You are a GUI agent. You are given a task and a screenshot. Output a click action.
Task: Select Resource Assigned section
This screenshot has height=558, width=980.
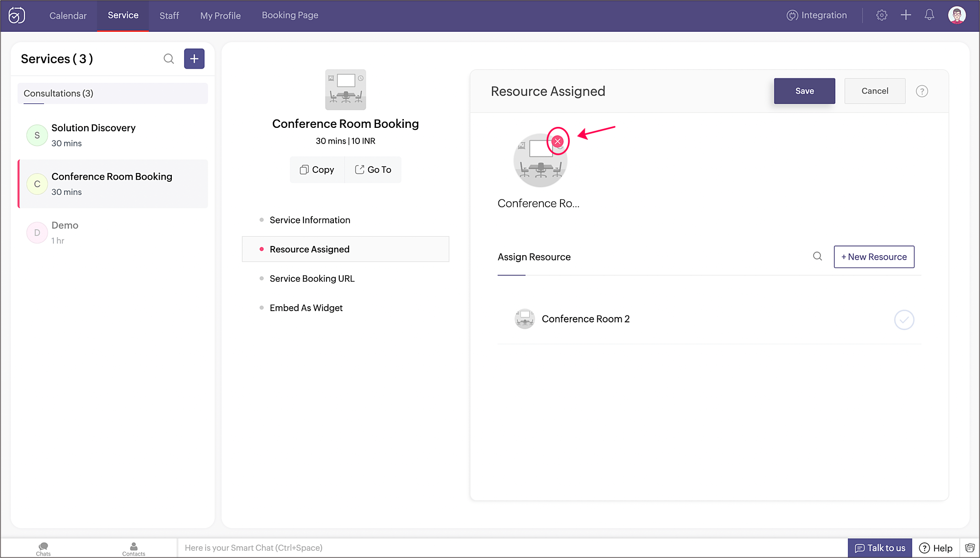345,249
